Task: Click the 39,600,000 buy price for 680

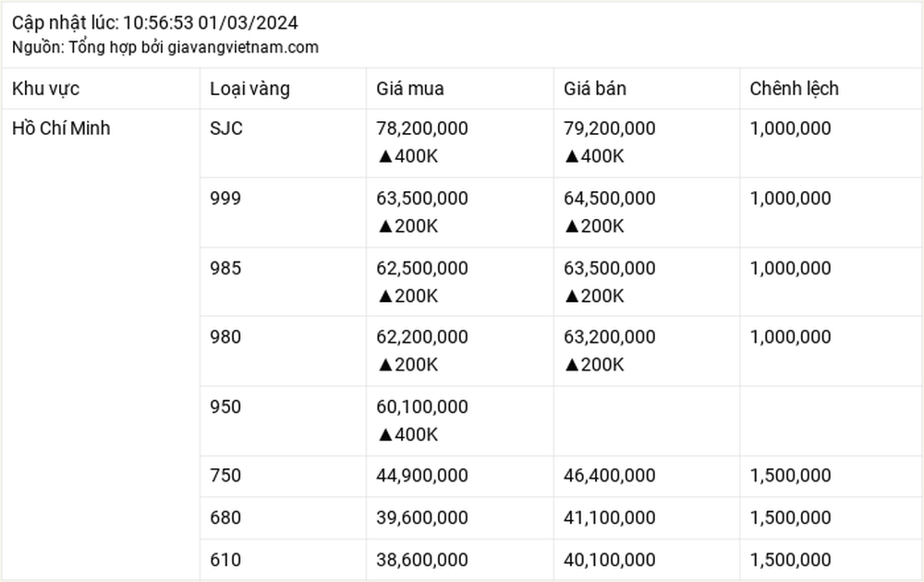Action: pyautogui.click(x=422, y=517)
